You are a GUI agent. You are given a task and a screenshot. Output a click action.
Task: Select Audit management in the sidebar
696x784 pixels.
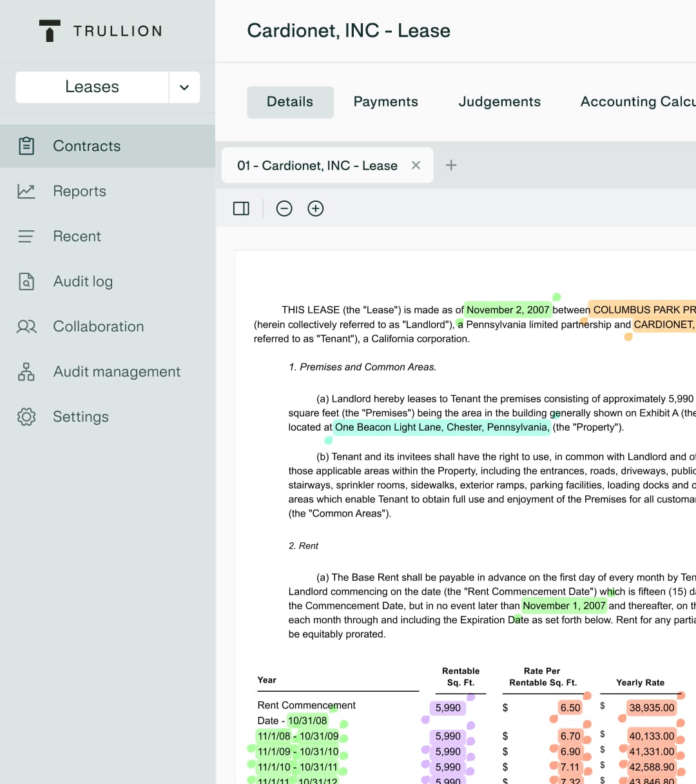click(x=116, y=371)
